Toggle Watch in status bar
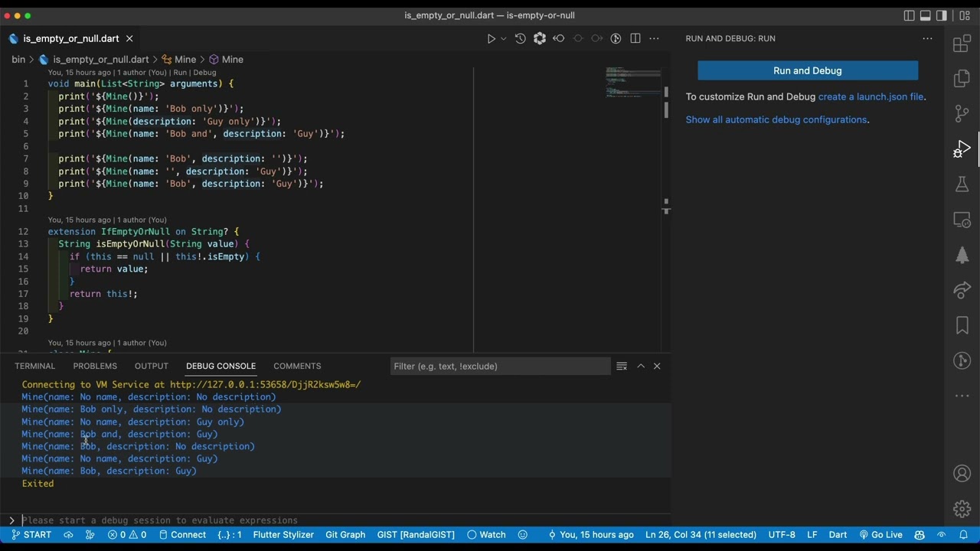The image size is (980, 551). point(486,535)
